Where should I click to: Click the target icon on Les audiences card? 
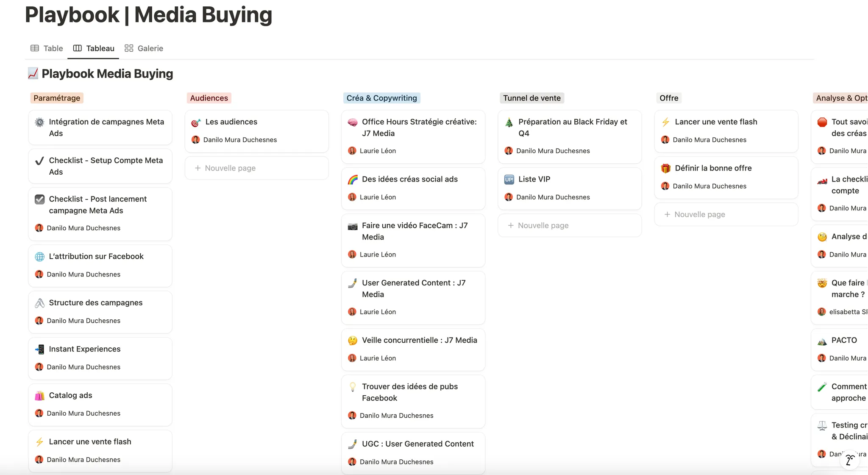(x=196, y=123)
